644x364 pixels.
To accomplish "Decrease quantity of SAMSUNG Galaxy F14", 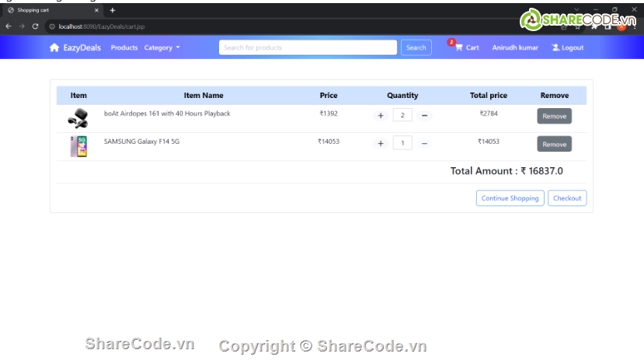I will pyautogui.click(x=424, y=144).
